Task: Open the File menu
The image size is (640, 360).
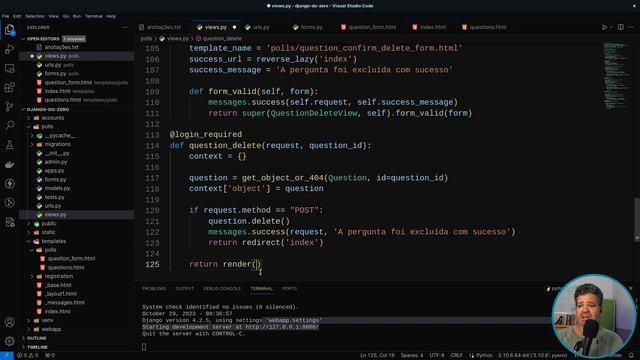Action: 5,16
